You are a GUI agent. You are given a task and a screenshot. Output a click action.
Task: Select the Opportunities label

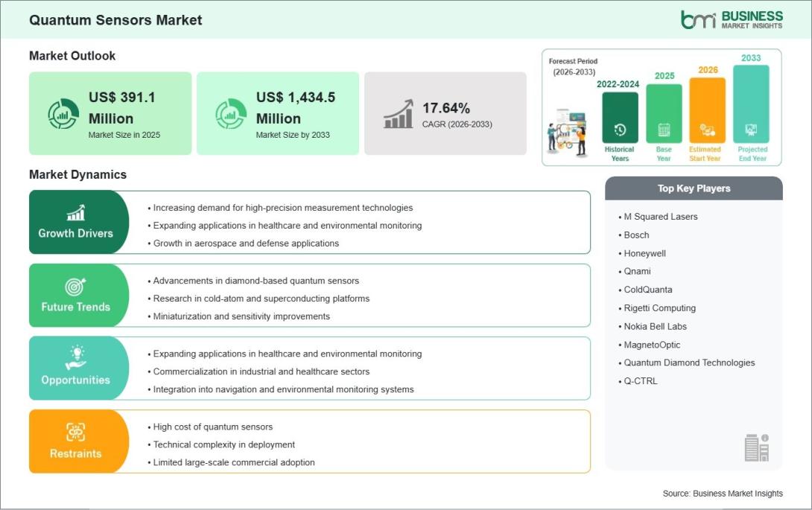point(75,380)
